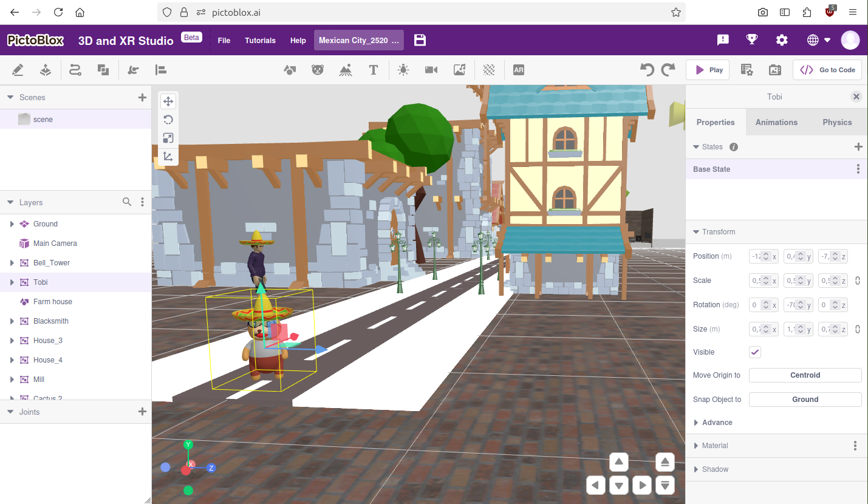Click the Go to Code button
Viewport: 868px width, 504px height.
pos(827,70)
